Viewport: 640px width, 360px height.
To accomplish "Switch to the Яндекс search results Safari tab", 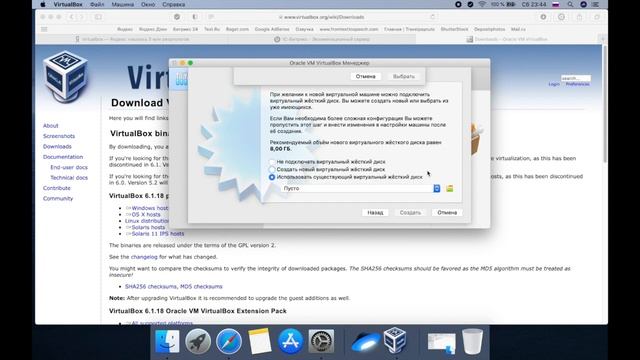I will tap(132, 39).
